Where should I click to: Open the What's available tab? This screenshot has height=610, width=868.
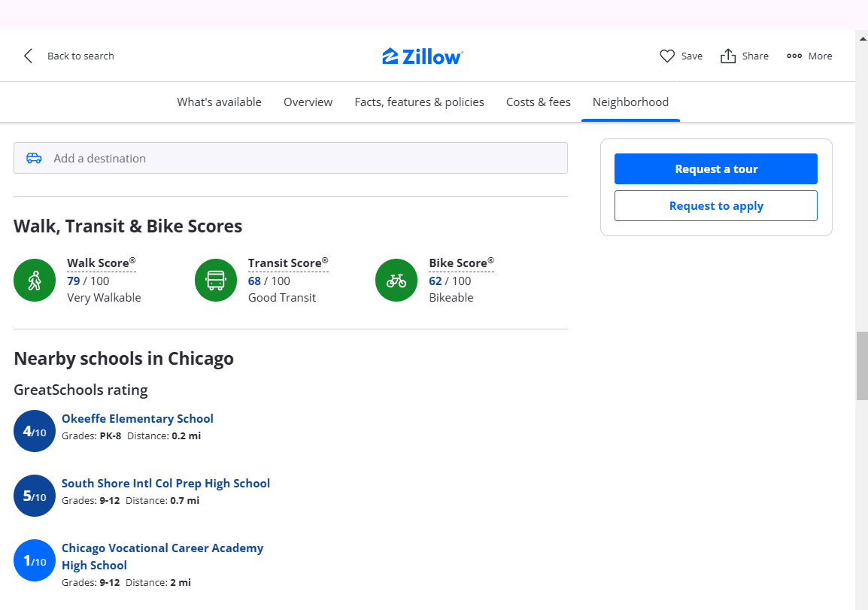click(219, 102)
